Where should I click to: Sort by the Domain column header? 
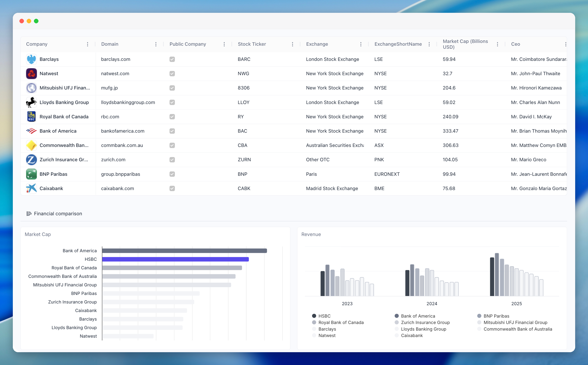pos(110,44)
